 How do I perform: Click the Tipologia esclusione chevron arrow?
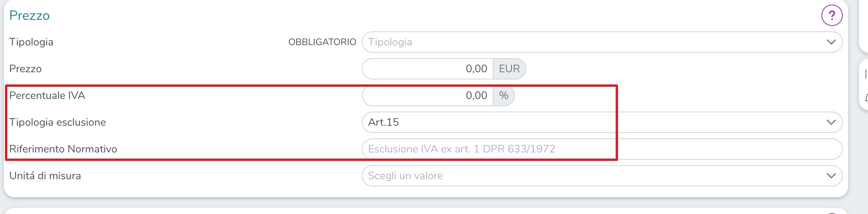[831, 122]
